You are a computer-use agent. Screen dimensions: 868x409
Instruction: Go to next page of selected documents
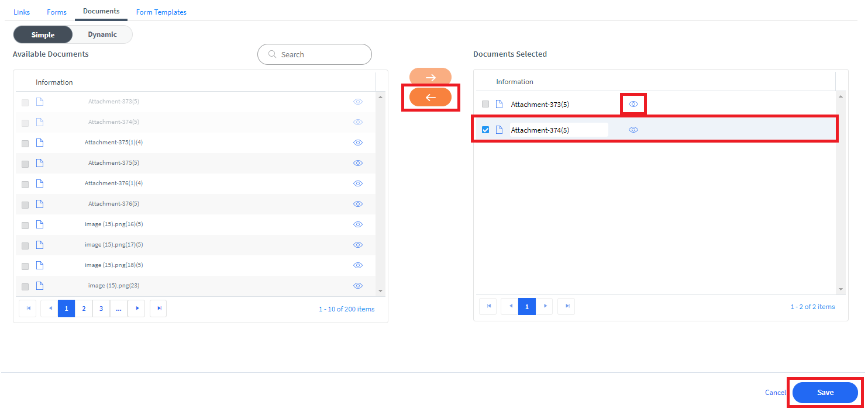tap(545, 306)
